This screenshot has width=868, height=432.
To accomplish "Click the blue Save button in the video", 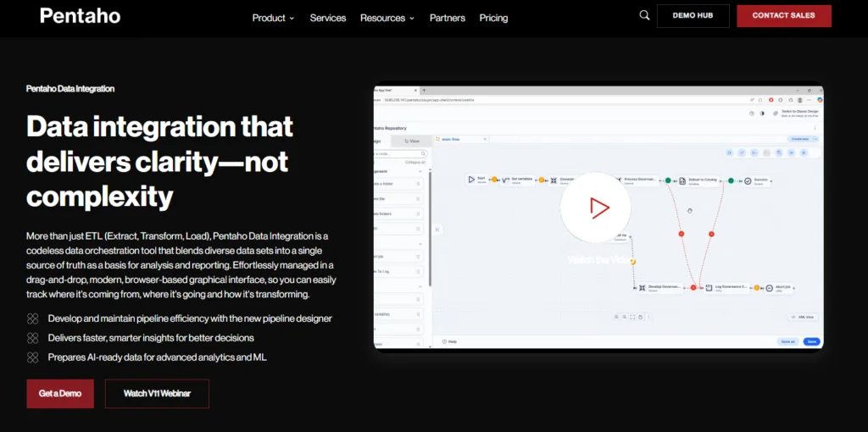I will pyautogui.click(x=811, y=342).
